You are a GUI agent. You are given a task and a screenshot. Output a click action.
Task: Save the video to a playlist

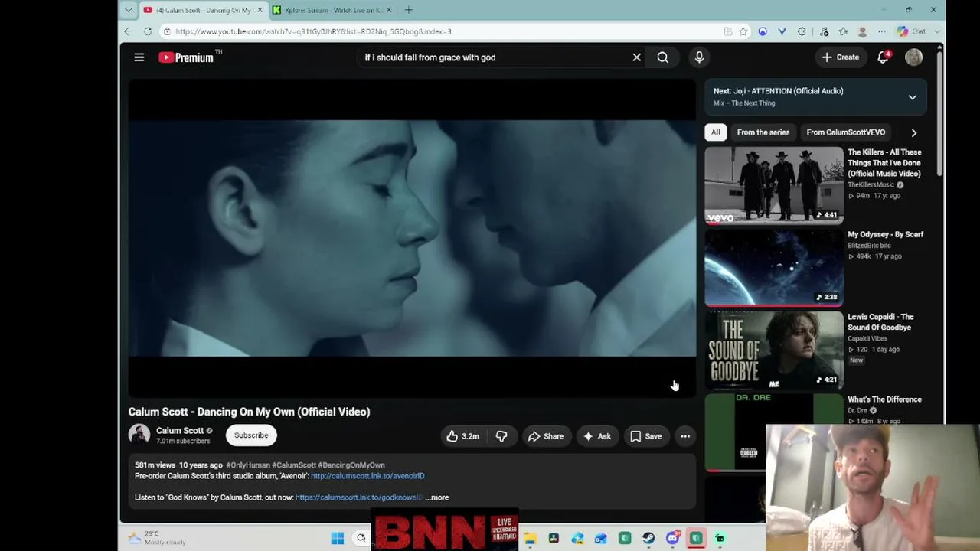click(646, 436)
